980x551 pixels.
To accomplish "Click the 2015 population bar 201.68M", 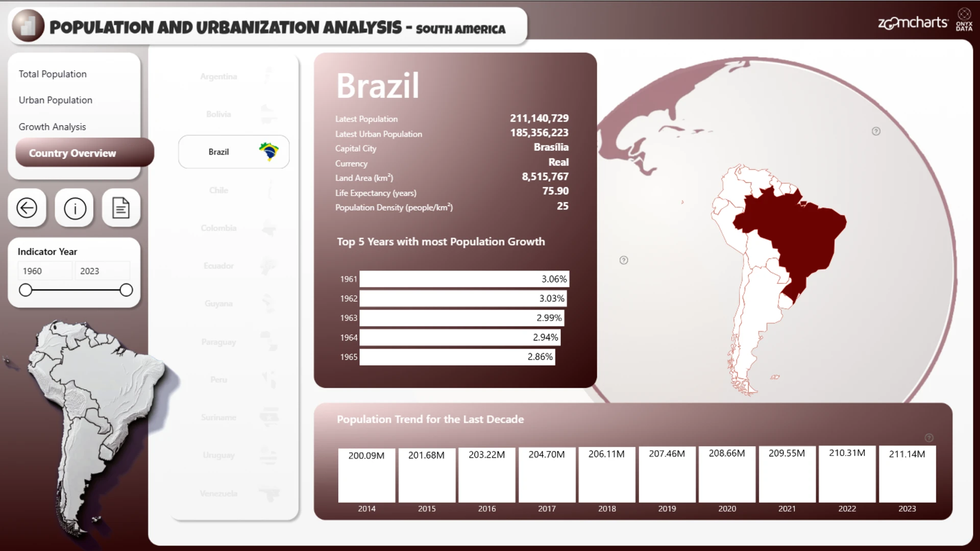I will coord(427,475).
